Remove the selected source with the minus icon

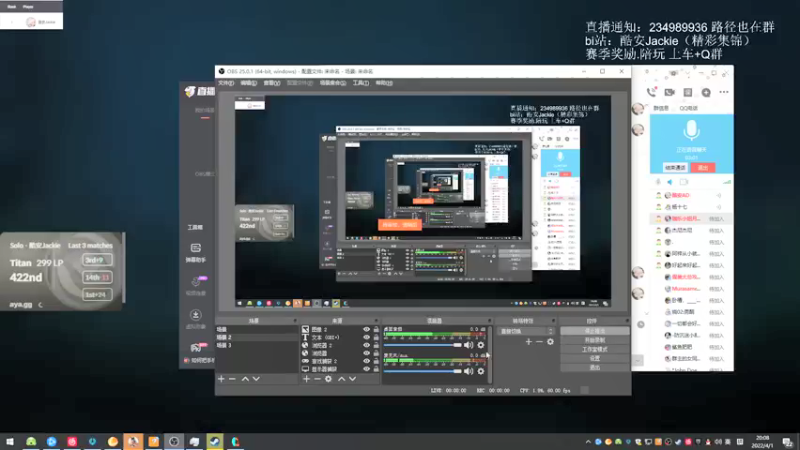(317, 379)
